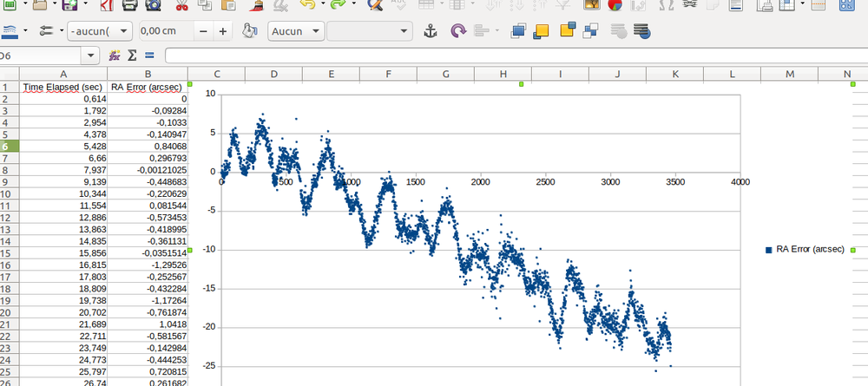868x386 pixels.
Task: Open Headers and Footers icon
Action: (735, 4)
